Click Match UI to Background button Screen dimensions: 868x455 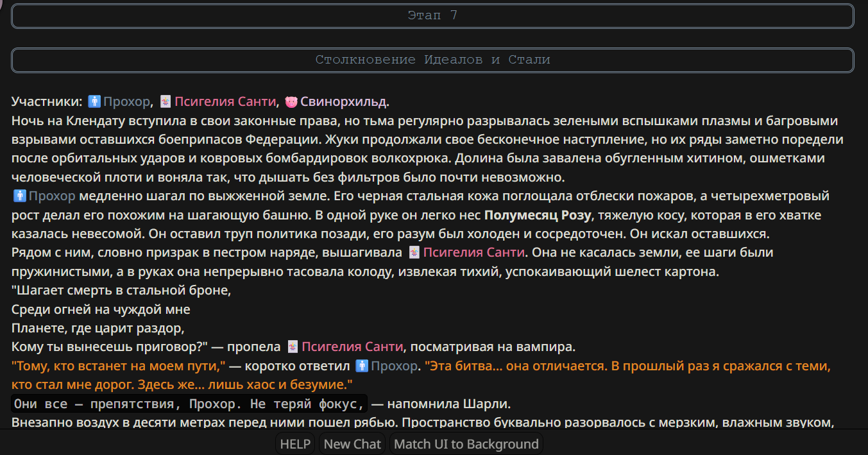pos(466,444)
